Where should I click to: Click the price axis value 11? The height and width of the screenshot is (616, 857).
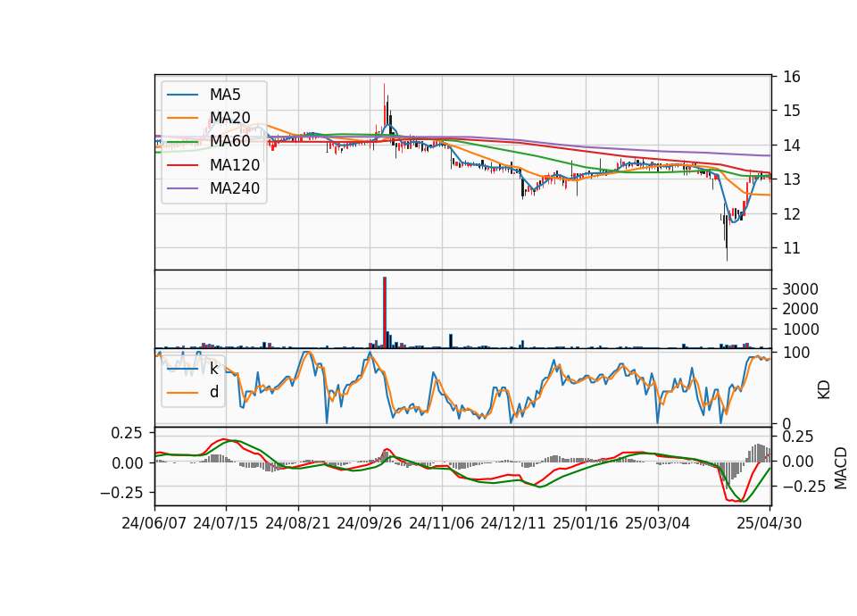(x=792, y=248)
